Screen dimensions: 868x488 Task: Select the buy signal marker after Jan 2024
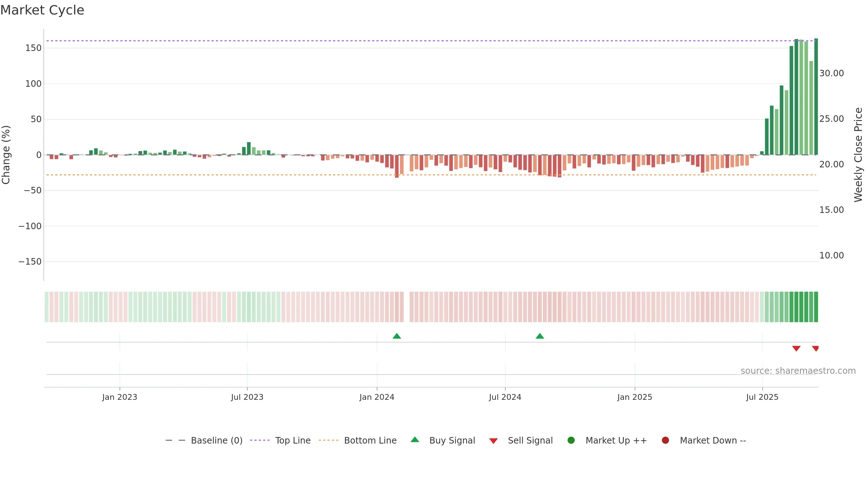coord(397,336)
